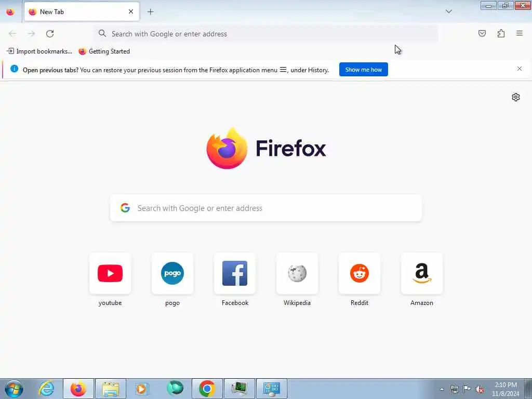The image size is (532, 399).
Task: Click the muted volume tray icon
Action: point(480,389)
